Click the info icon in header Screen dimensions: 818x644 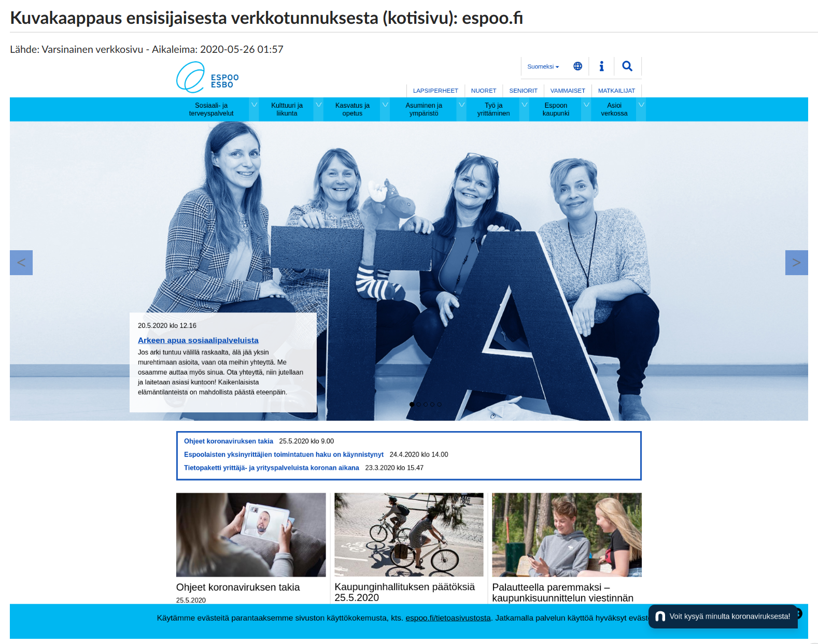[x=601, y=66]
